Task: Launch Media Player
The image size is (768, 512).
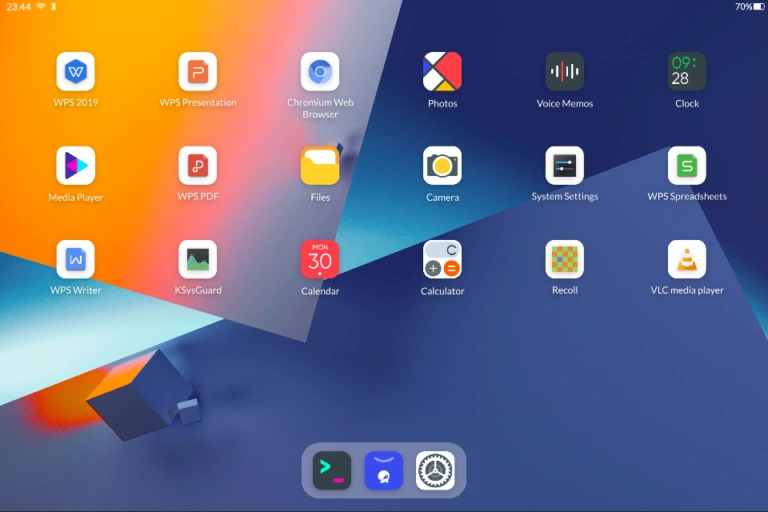Action: [75, 166]
